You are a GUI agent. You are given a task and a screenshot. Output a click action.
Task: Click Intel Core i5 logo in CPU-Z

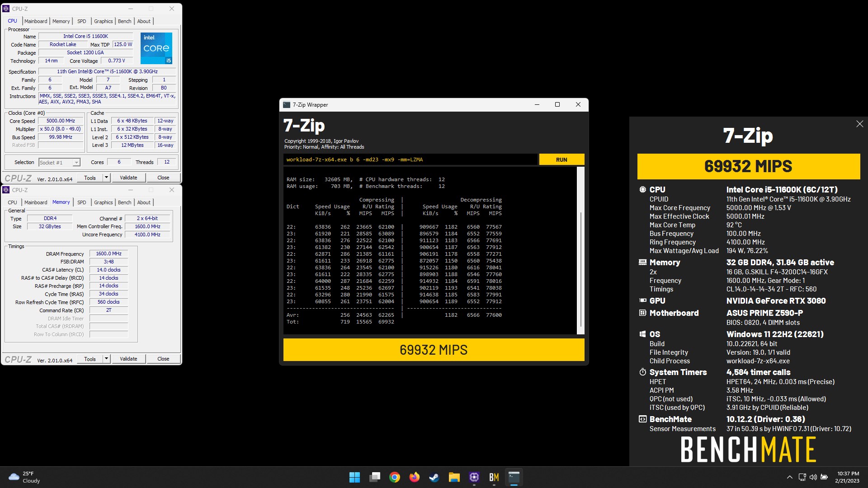[156, 48]
